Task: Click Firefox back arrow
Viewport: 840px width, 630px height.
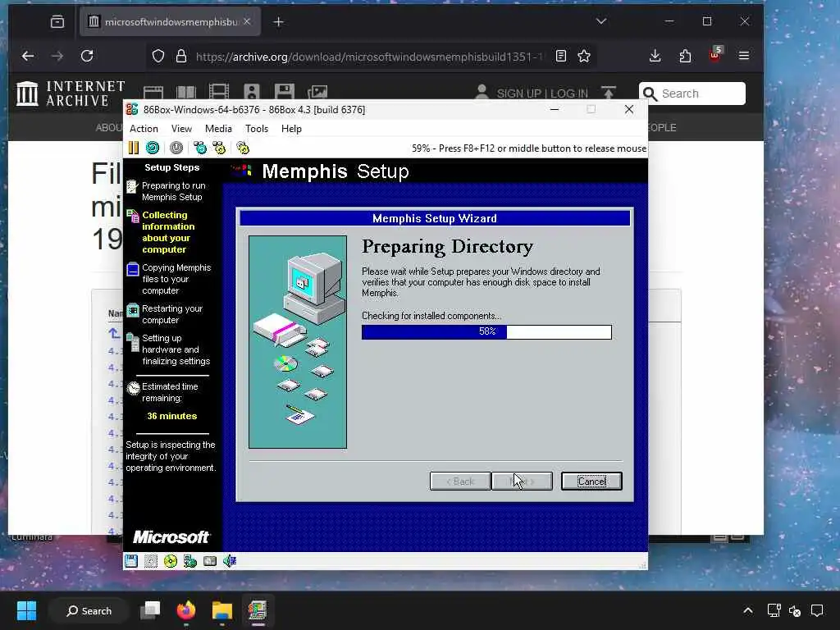Action: click(x=28, y=56)
